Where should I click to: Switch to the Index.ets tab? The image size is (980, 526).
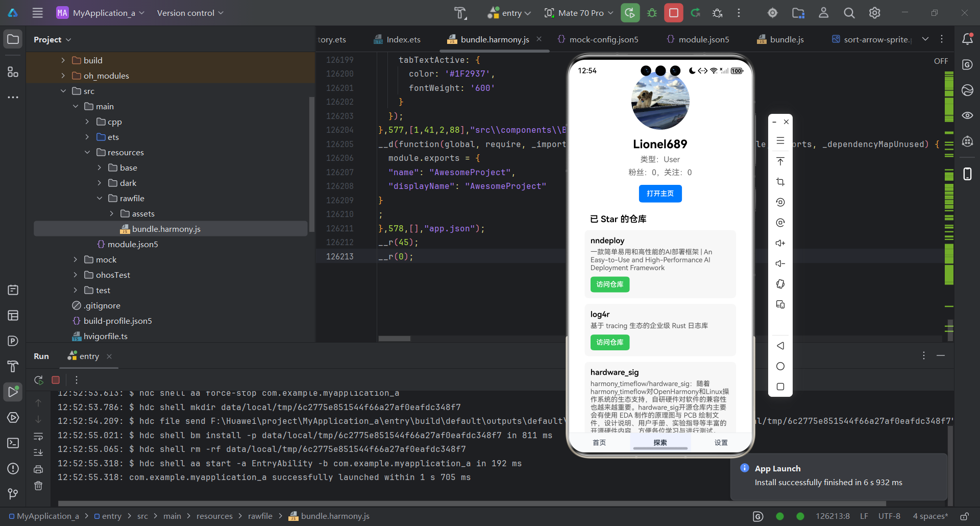pos(403,39)
